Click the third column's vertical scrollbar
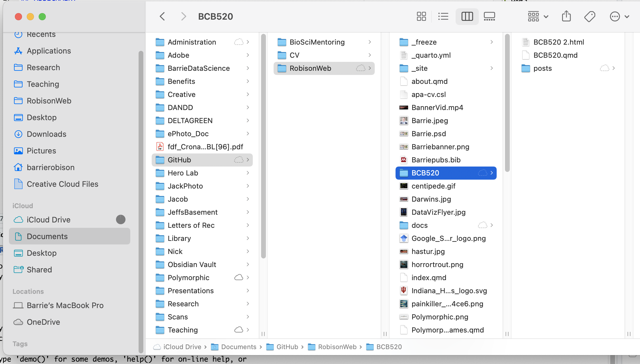The width and height of the screenshot is (640, 364). pyautogui.click(x=507, y=103)
